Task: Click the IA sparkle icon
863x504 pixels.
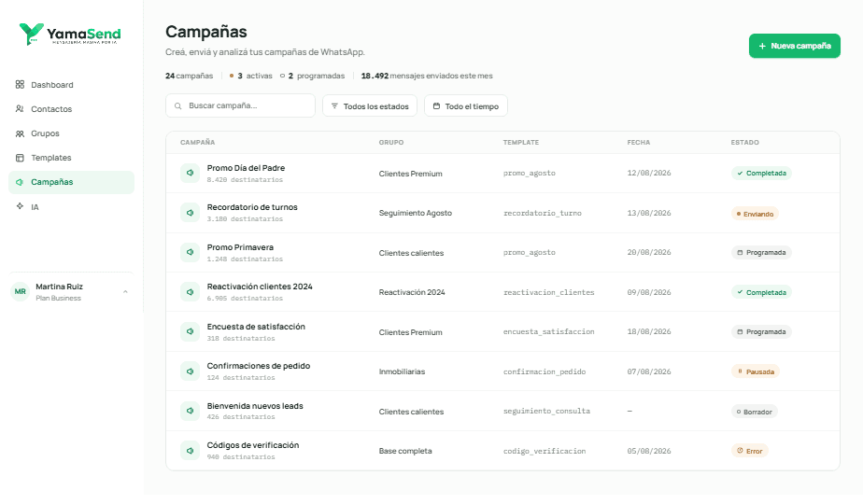Action: (x=20, y=206)
